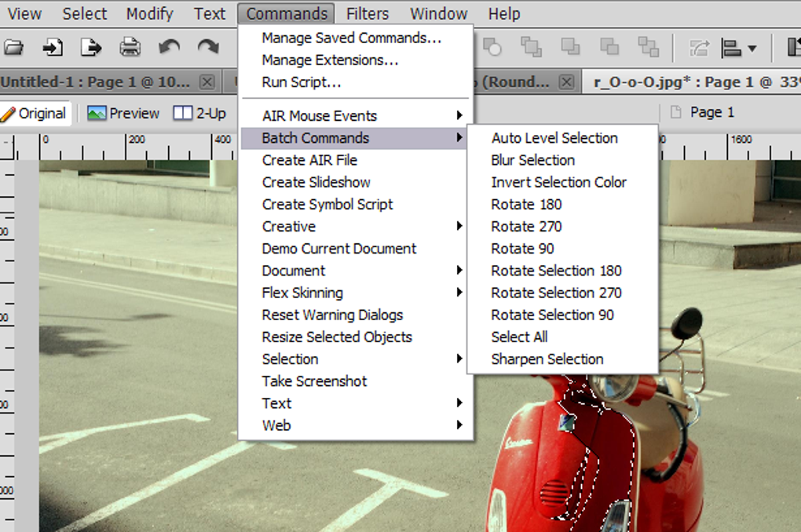Click the Import toolbar icon
801x532 pixels.
click(53, 48)
